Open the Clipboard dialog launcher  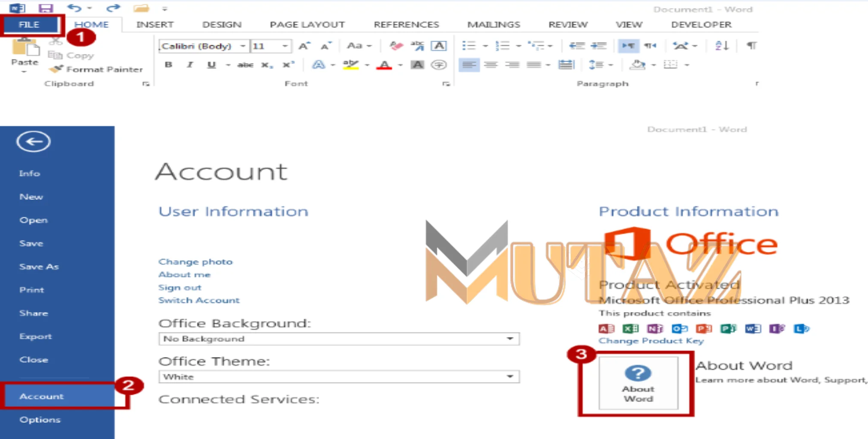(146, 84)
